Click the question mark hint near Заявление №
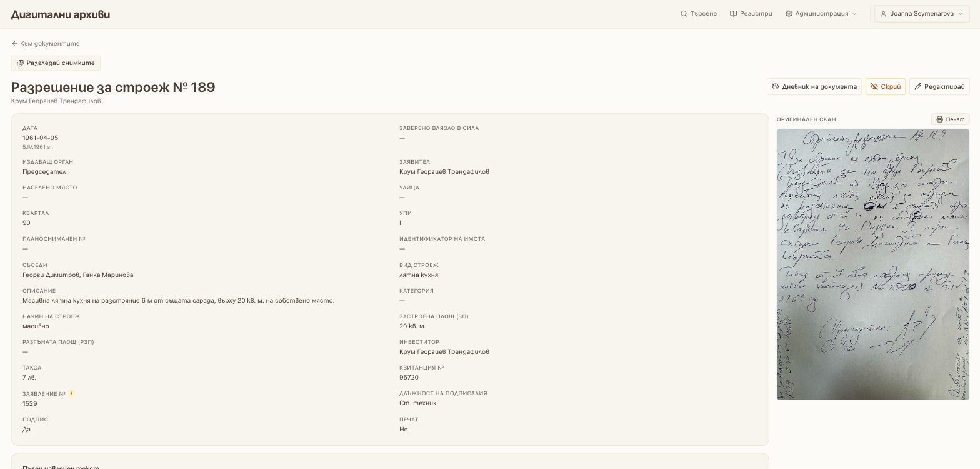 pos(71,394)
